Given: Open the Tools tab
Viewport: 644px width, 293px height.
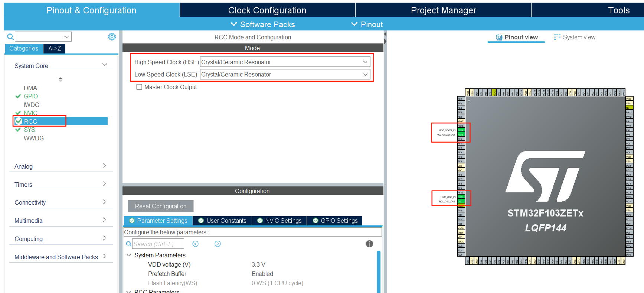Looking at the screenshot, I should click(618, 10).
